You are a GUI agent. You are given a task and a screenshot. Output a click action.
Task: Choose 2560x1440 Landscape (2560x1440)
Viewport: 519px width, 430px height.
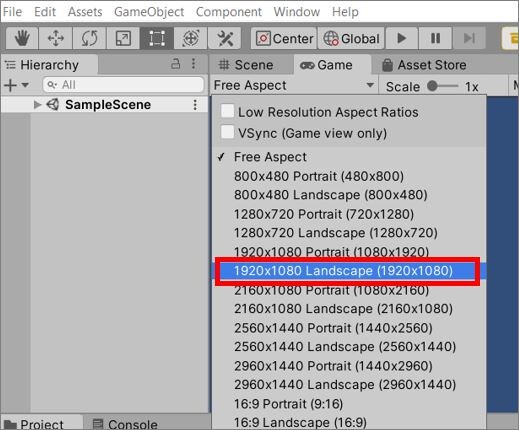click(349, 347)
